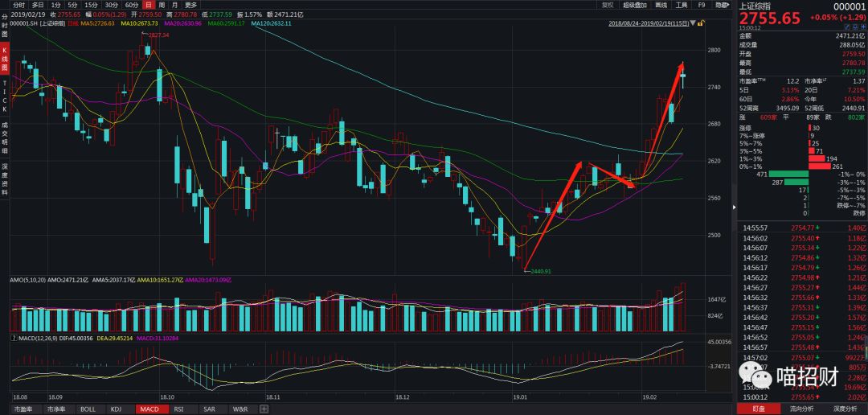Click the 15:00:12 tick row
Image resolution: width=868 pixels, height=415 pixels.
pos(802,397)
